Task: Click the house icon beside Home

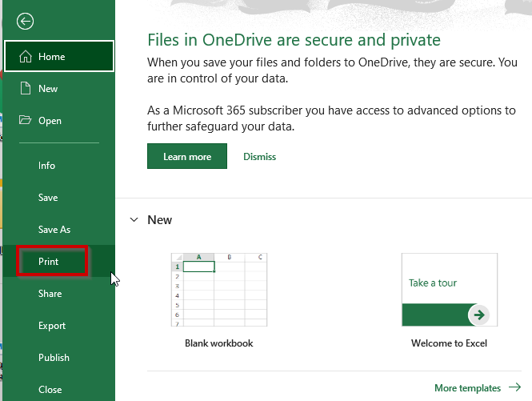Action: point(26,56)
